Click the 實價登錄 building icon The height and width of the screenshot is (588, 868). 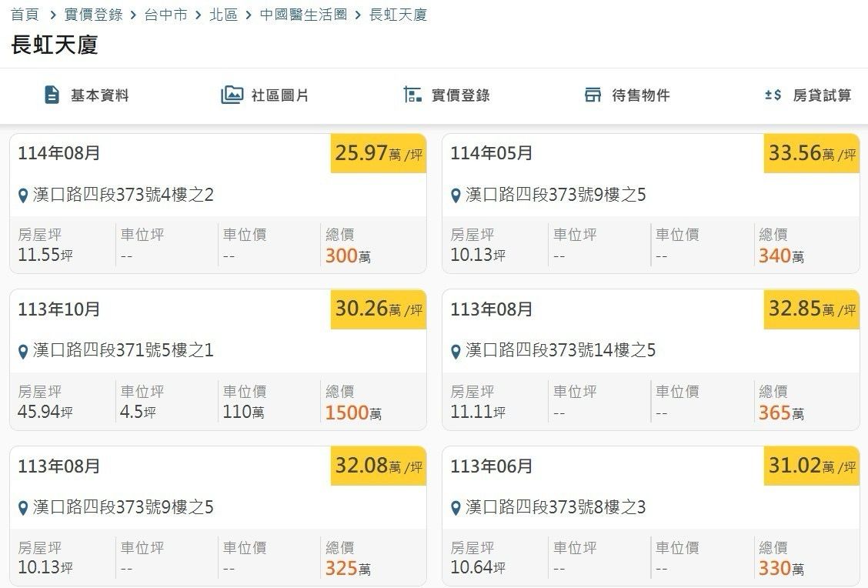[412, 95]
